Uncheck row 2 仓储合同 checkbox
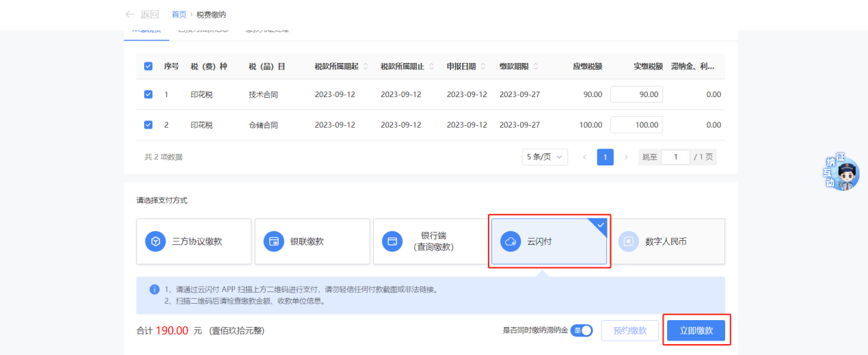This screenshot has height=355, width=868. (x=148, y=125)
